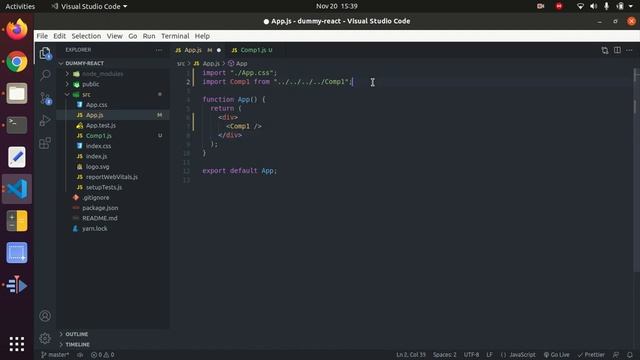Open Files manager from the dock
This screenshot has height=360, width=640.
(17, 93)
